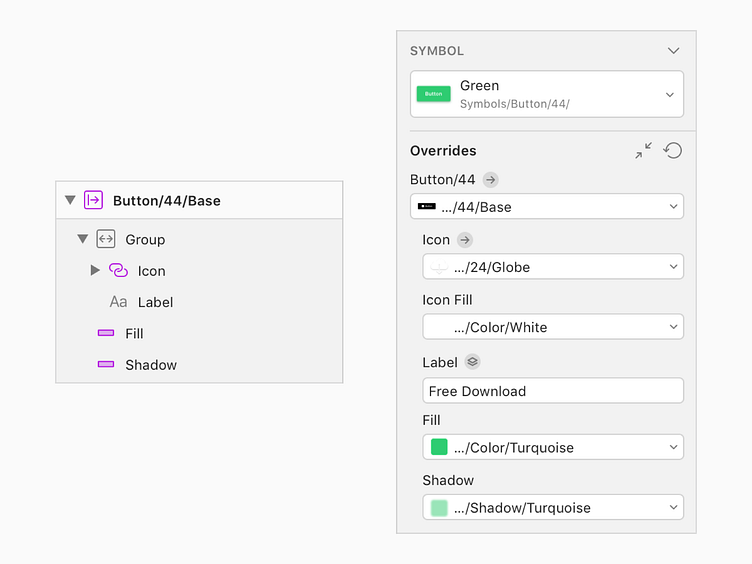Click the Label text layer icon

tap(118, 302)
